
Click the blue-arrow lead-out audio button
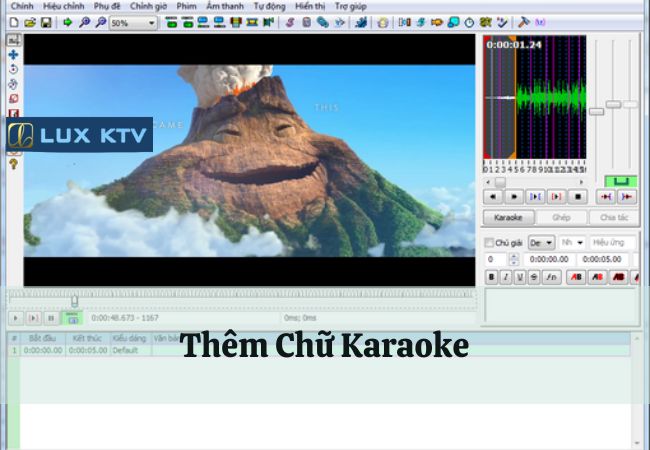[x=627, y=196]
